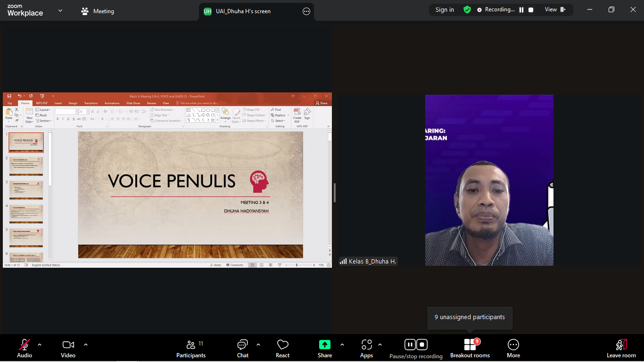
Task: Open the Zoom Workplace dropdown chevron
Action: click(60, 10)
